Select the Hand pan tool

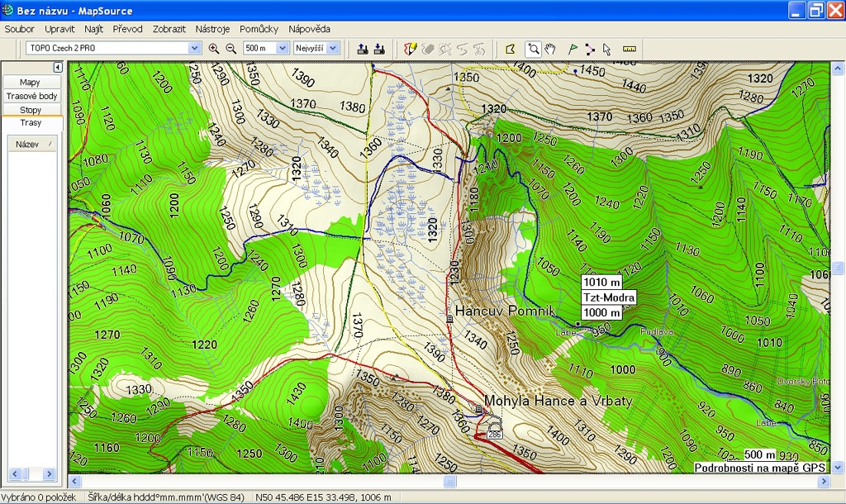(x=549, y=49)
